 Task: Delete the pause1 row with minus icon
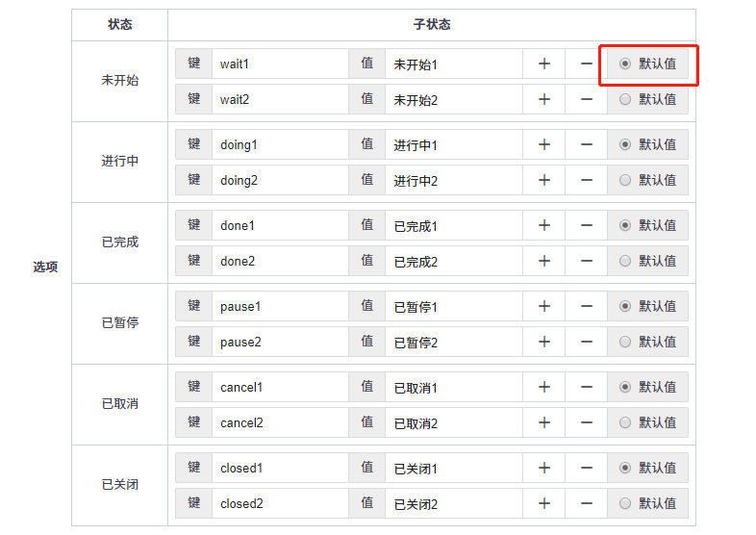coord(586,306)
